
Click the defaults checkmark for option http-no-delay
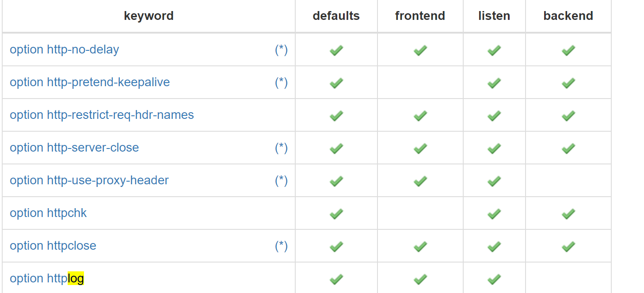click(x=336, y=50)
